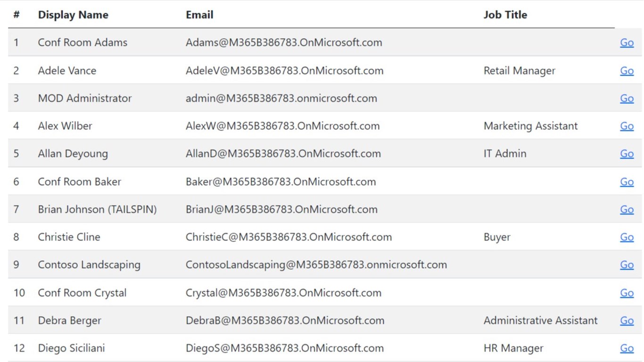The height and width of the screenshot is (362, 644).
Task: Click Go beside Conf Room Crystal
Action: point(627,293)
